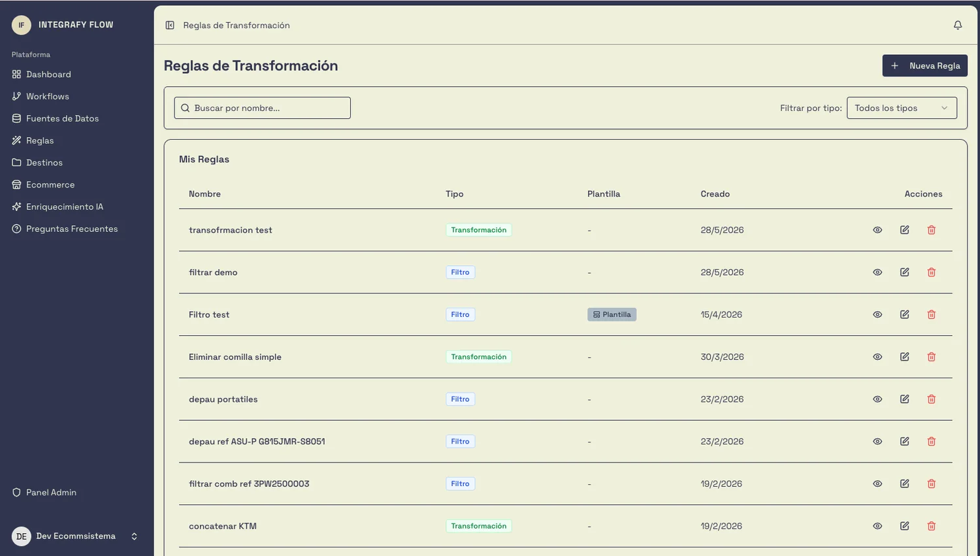View the 'depau portatiles' rule details
The image size is (980, 556).
[877, 399]
